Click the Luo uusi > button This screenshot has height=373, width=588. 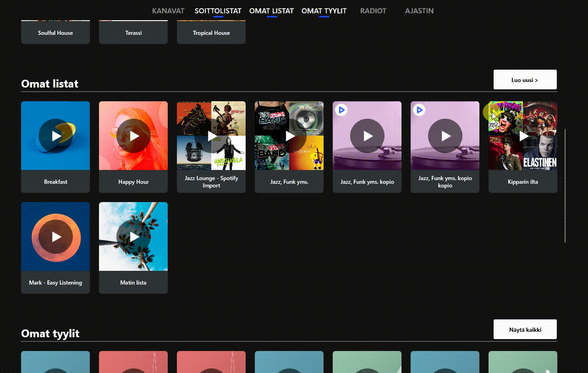click(x=525, y=80)
